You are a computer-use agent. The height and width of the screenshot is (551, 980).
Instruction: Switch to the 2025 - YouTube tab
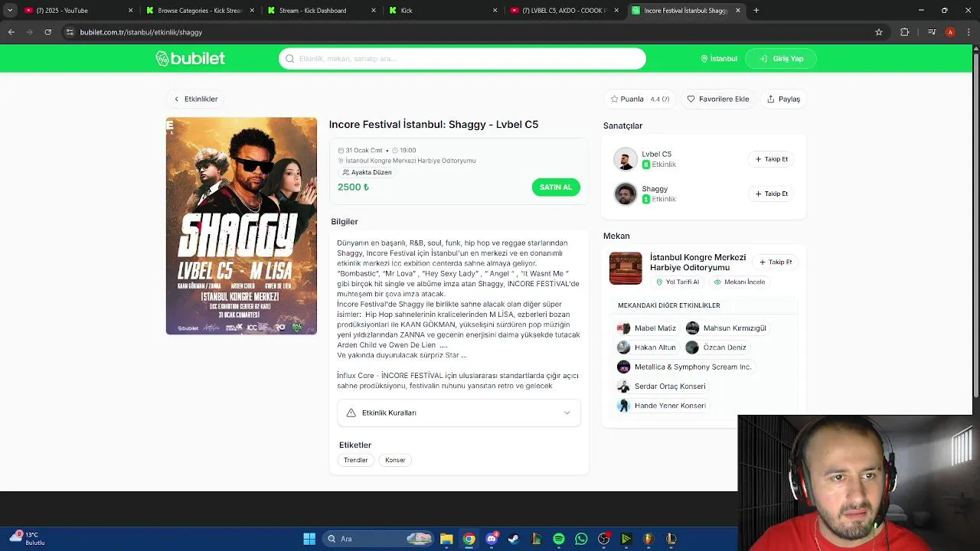coord(77,11)
